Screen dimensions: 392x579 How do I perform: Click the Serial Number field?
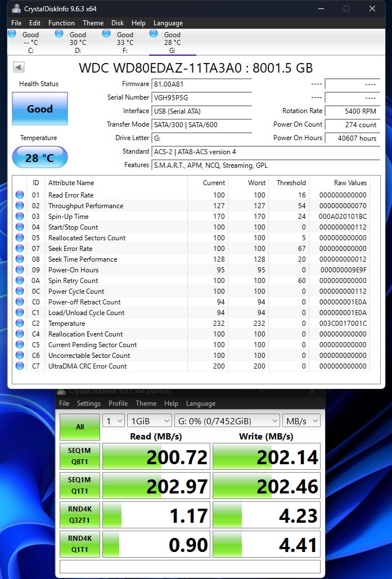pos(202,97)
